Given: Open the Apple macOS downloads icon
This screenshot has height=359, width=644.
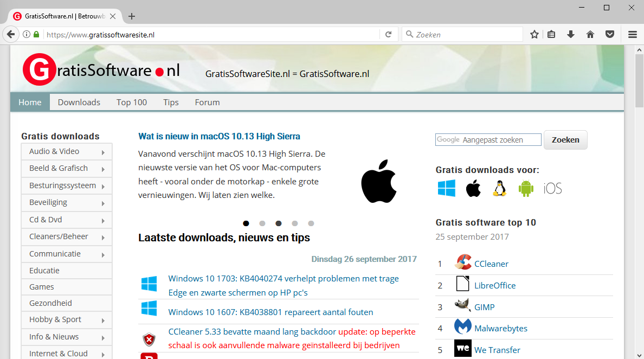Looking at the screenshot, I should tap(473, 189).
